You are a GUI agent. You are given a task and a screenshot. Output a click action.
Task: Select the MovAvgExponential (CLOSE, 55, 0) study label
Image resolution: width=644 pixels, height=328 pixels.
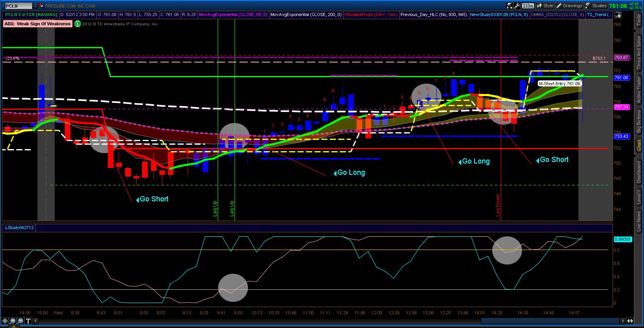234,15
